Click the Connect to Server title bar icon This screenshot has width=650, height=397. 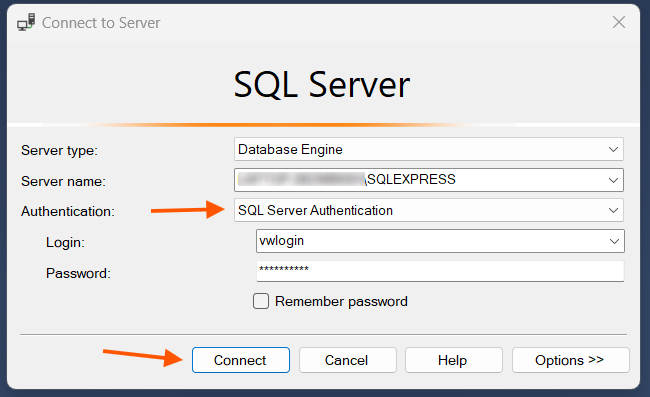26,22
